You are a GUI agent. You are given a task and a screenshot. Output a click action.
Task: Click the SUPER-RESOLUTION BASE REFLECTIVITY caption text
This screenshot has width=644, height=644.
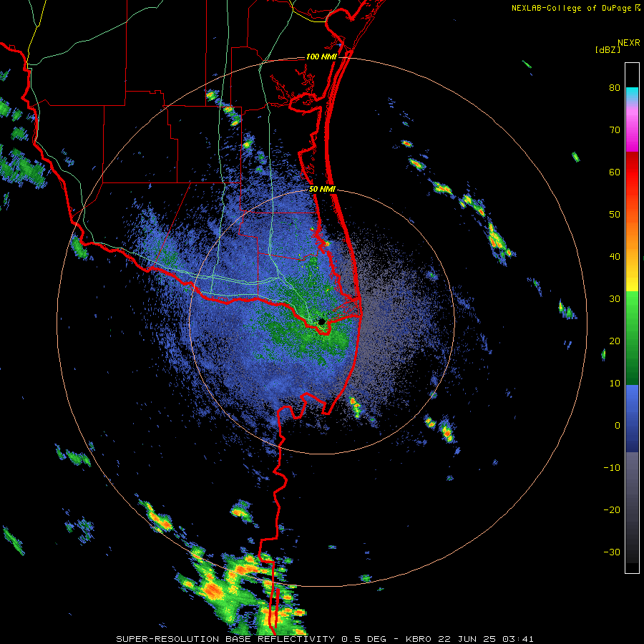pos(225,639)
